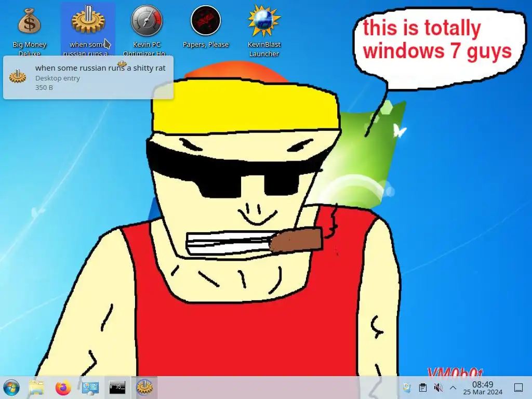Image resolution: width=532 pixels, height=399 pixels.
Task: Open the clipboard tray icon
Action: [x=423, y=388]
